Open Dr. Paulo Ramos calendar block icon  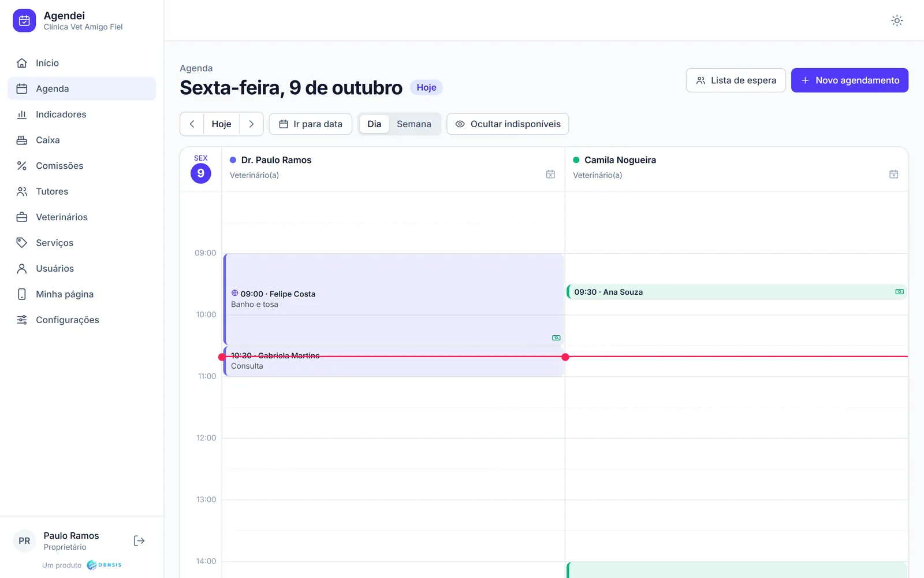tap(550, 174)
